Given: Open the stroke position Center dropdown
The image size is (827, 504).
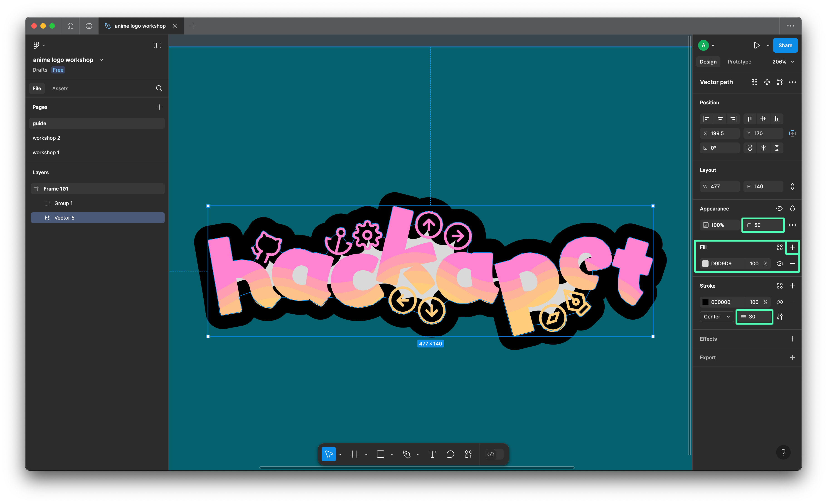Looking at the screenshot, I should [716, 316].
